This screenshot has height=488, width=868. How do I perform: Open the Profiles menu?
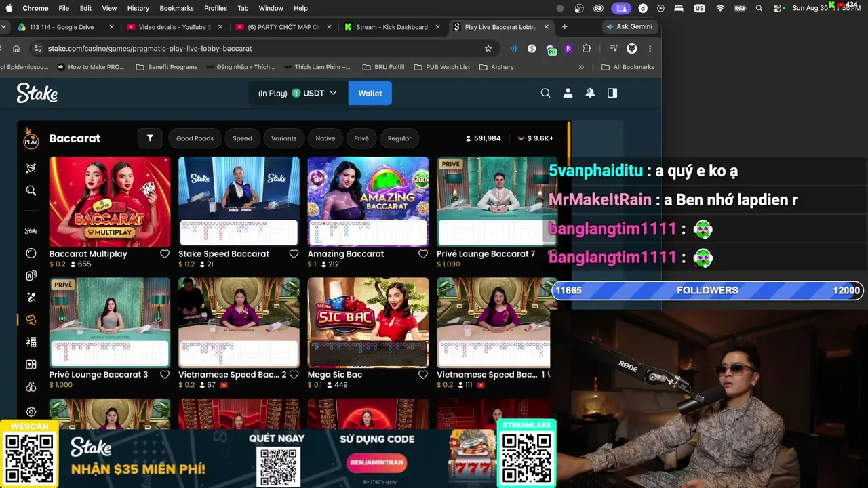[216, 8]
